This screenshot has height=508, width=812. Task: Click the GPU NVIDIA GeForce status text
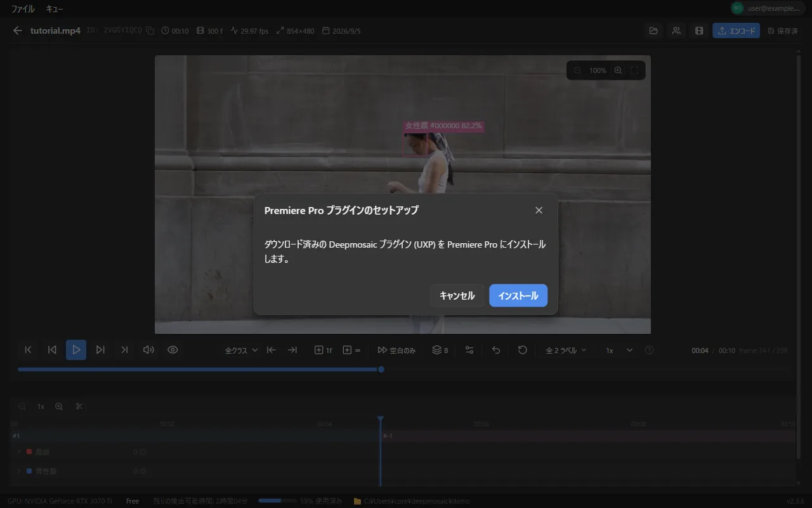click(60, 501)
